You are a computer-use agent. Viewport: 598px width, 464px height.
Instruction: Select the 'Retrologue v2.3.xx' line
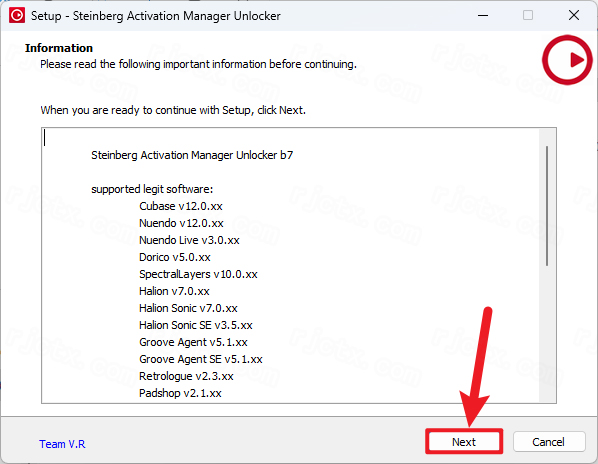click(x=186, y=376)
